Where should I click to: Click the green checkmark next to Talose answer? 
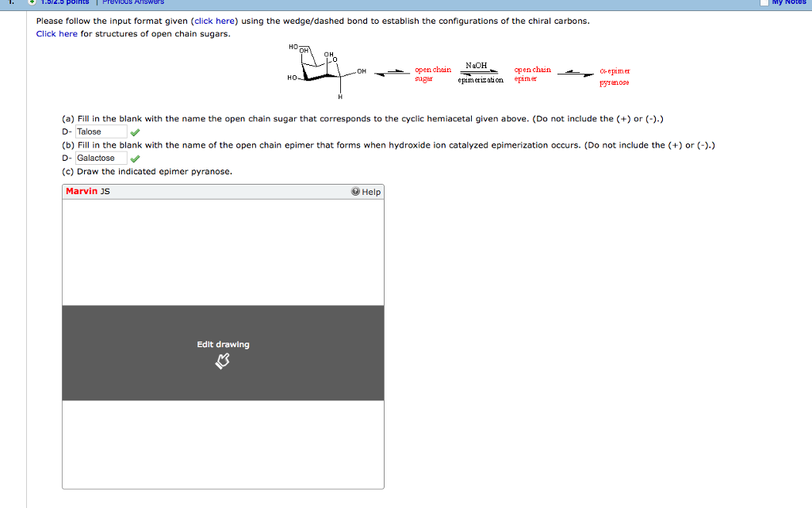tap(135, 132)
